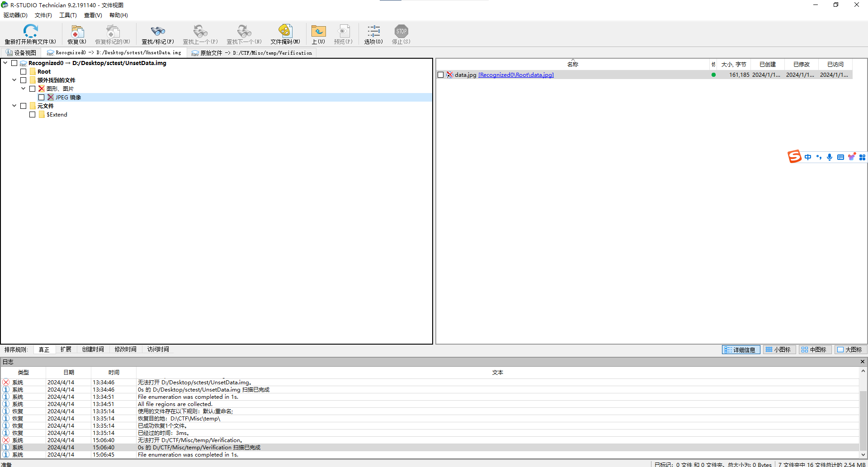Click the Sogou input method S icon
Screen dimensions: 868x467
tap(794, 157)
